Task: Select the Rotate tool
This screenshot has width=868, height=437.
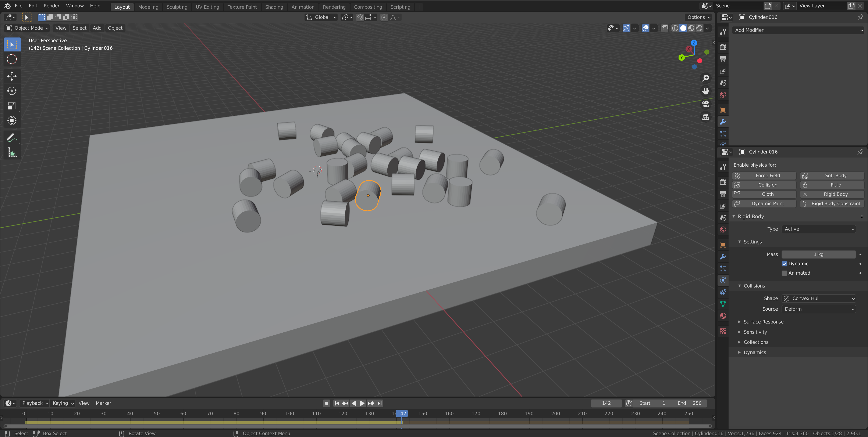Action: 12,91
